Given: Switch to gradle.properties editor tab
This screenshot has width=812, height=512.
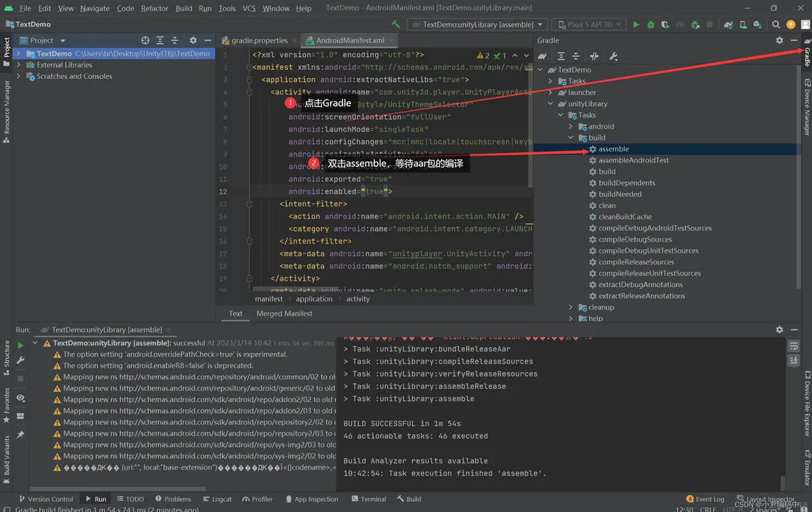Looking at the screenshot, I should (259, 40).
